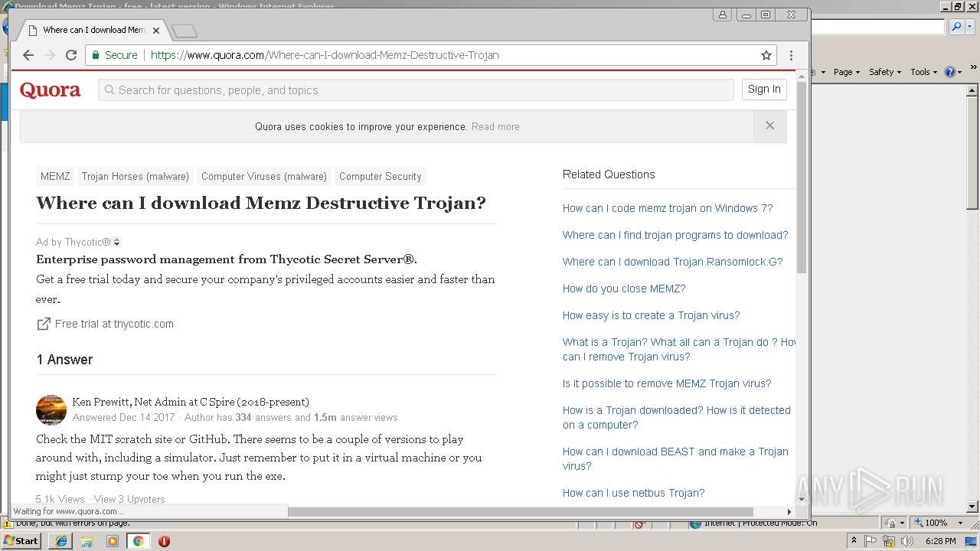Click Chrome's vertical scrollbar thumb
The height and width of the screenshot is (551, 980).
[802, 176]
